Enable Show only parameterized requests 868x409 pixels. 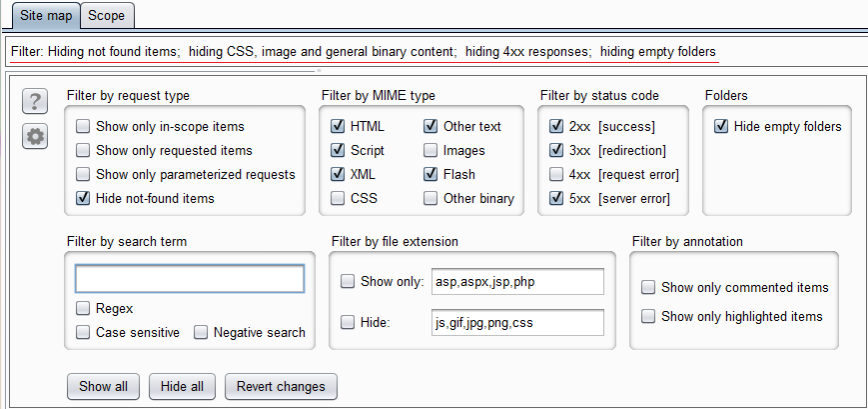84,175
